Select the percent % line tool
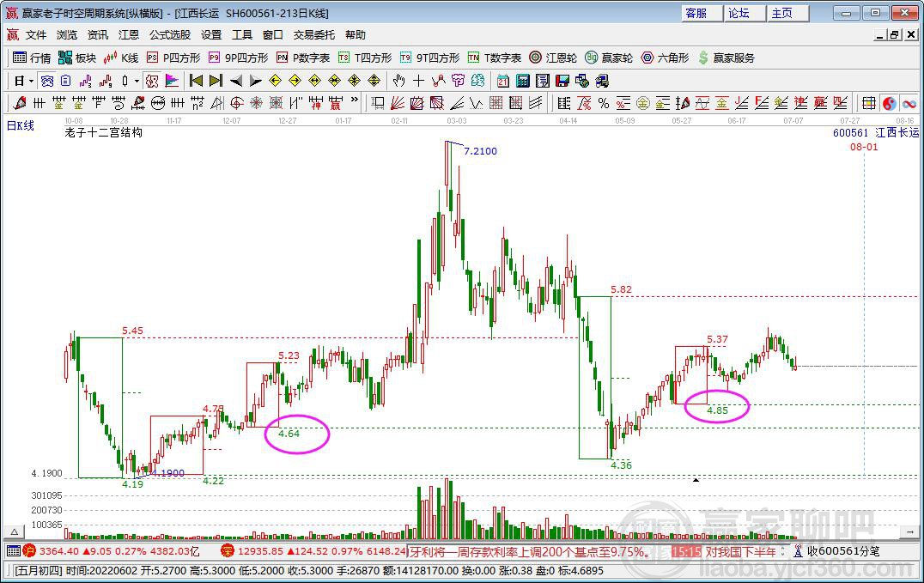The height and width of the screenshot is (583, 924). 604,104
